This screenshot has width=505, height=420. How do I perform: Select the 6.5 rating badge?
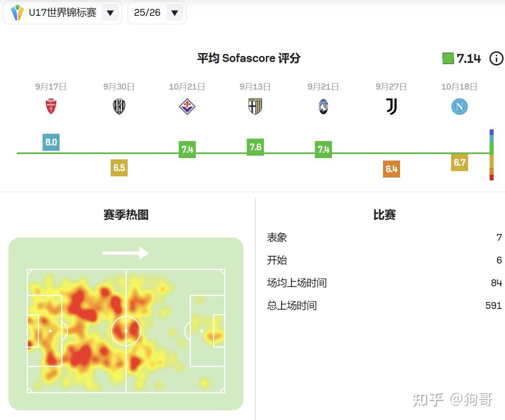(x=119, y=168)
